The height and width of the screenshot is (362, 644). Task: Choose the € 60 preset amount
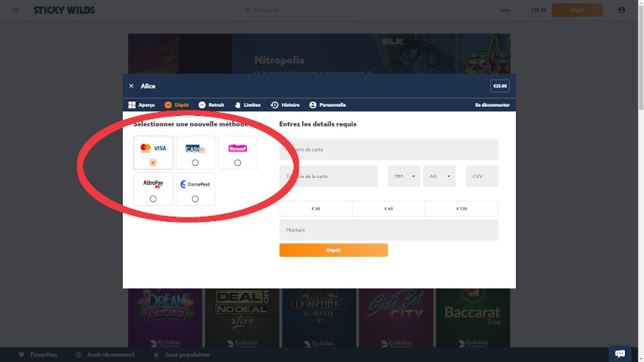389,208
